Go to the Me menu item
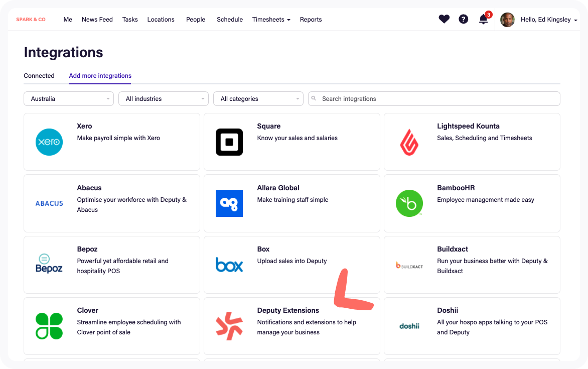Image resolution: width=588 pixels, height=369 pixels. [x=68, y=20]
